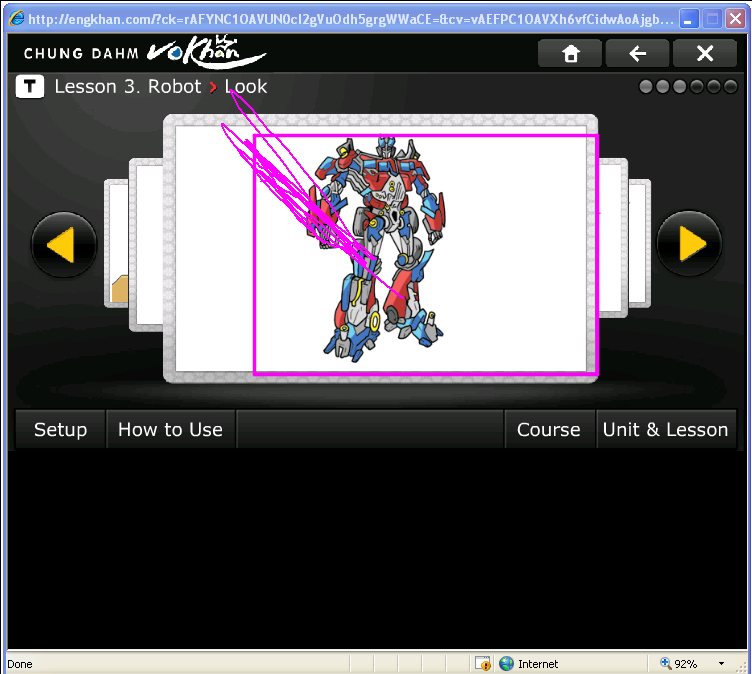Screen dimensions: 752x674
Task: Click the Lesson 3. Robot breadcrumb
Action: coord(128,87)
